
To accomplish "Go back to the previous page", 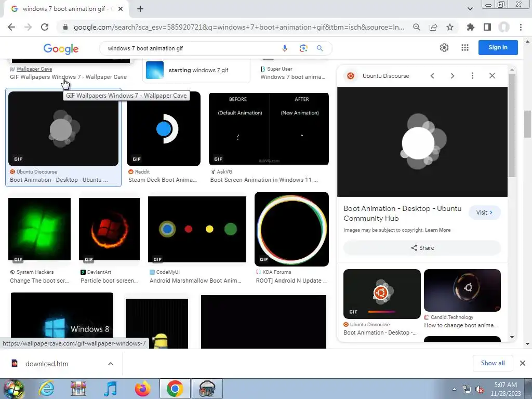I will (x=11, y=27).
